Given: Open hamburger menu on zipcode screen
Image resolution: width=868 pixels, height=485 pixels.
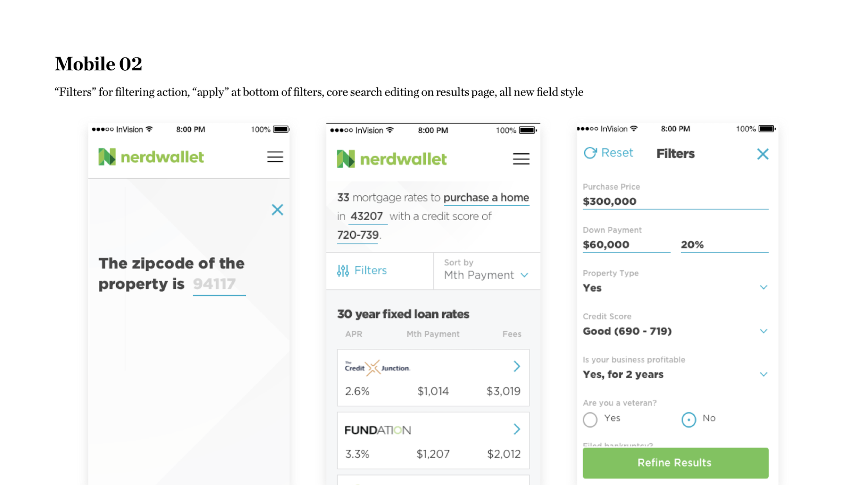Looking at the screenshot, I should (275, 157).
